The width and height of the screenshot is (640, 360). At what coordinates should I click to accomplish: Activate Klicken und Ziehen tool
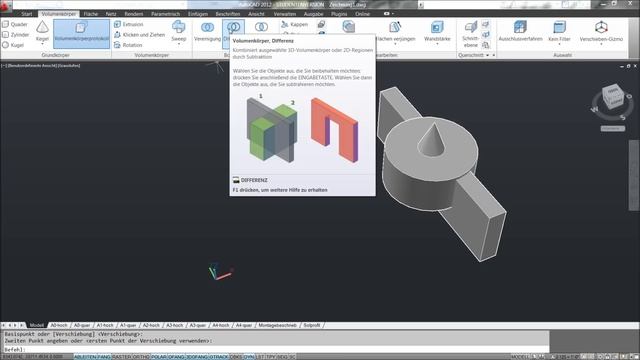pyautogui.click(x=139, y=35)
